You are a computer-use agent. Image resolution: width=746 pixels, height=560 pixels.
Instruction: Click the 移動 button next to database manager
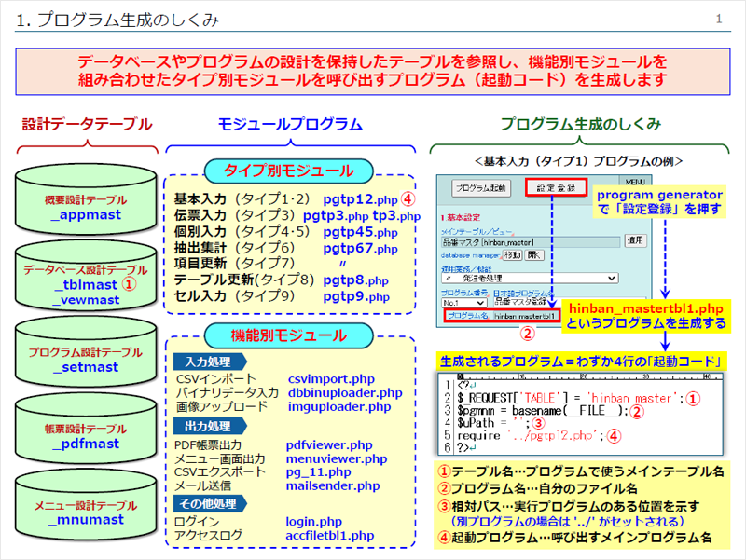pyautogui.click(x=512, y=255)
